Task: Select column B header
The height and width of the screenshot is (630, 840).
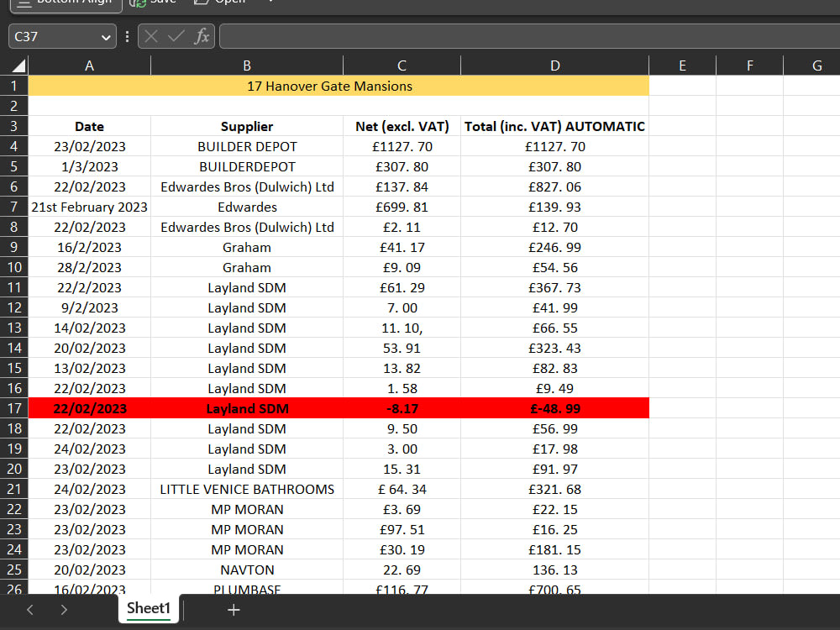Action: (247, 66)
